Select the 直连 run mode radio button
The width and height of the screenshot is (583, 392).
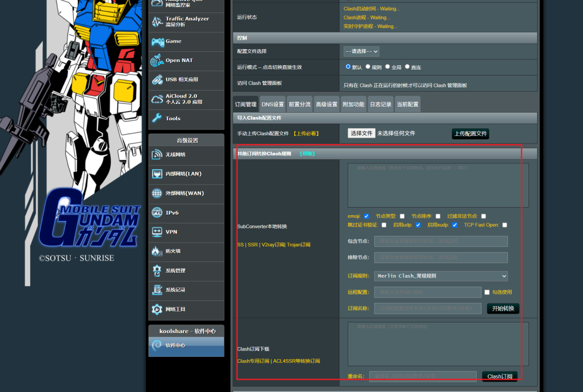tap(407, 66)
